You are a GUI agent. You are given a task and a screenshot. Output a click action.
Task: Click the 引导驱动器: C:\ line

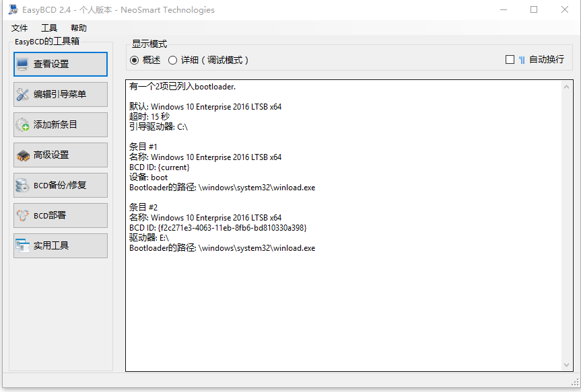pyautogui.click(x=159, y=127)
